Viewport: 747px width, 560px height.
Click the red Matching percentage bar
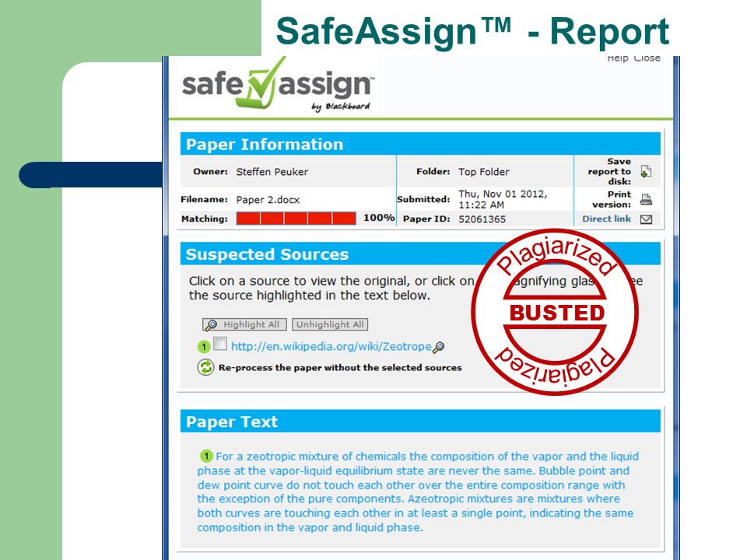[x=296, y=219]
